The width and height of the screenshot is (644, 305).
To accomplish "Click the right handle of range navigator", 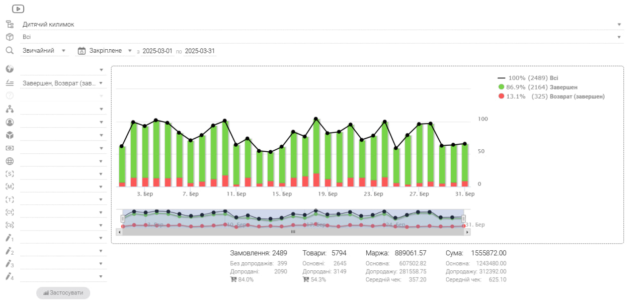I will tap(463, 219).
